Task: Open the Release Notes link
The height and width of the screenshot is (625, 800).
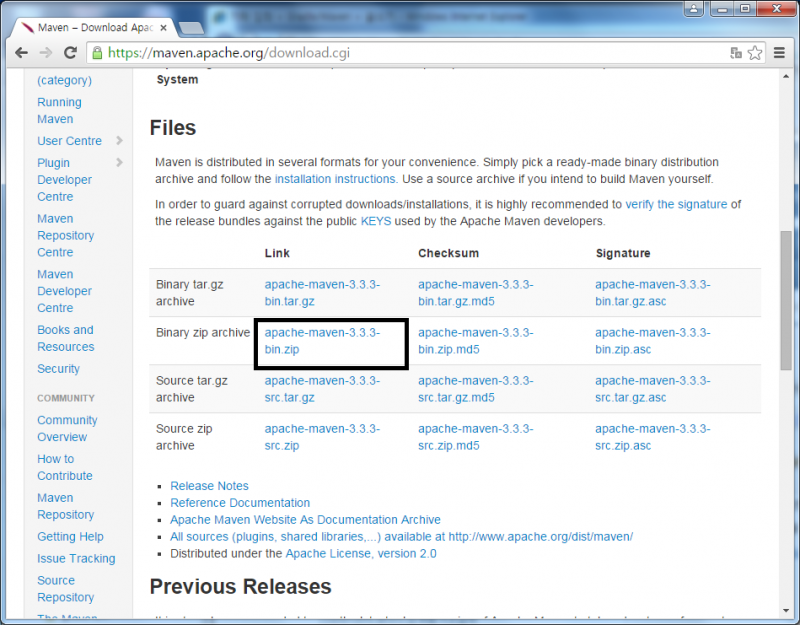Action: coord(209,486)
